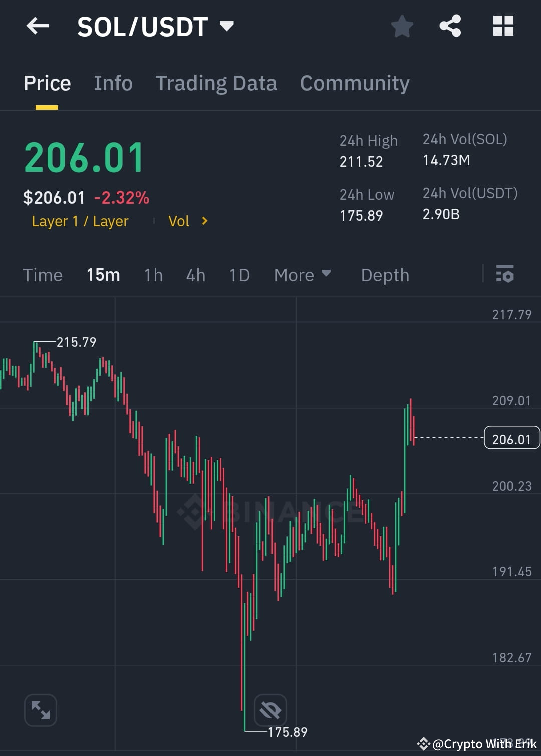This screenshot has height=756, width=541.
Task: Hide chart indicators with crossed-eye icon
Action: [269, 710]
